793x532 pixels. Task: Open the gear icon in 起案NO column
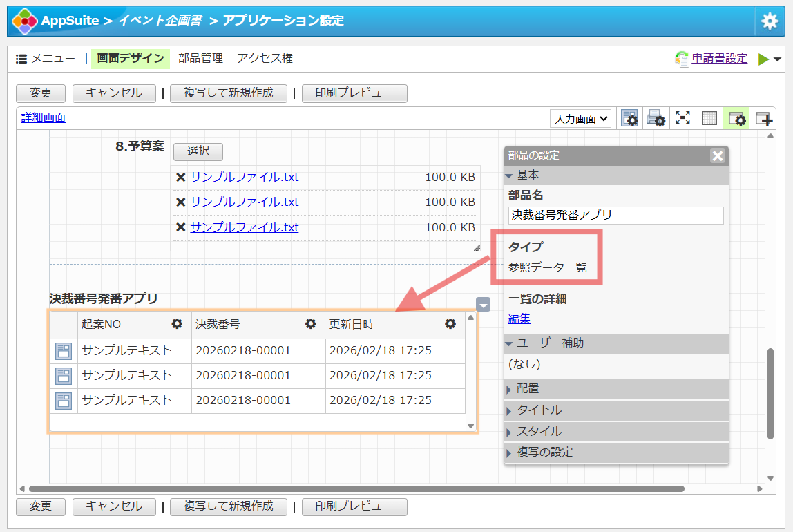point(178,323)
